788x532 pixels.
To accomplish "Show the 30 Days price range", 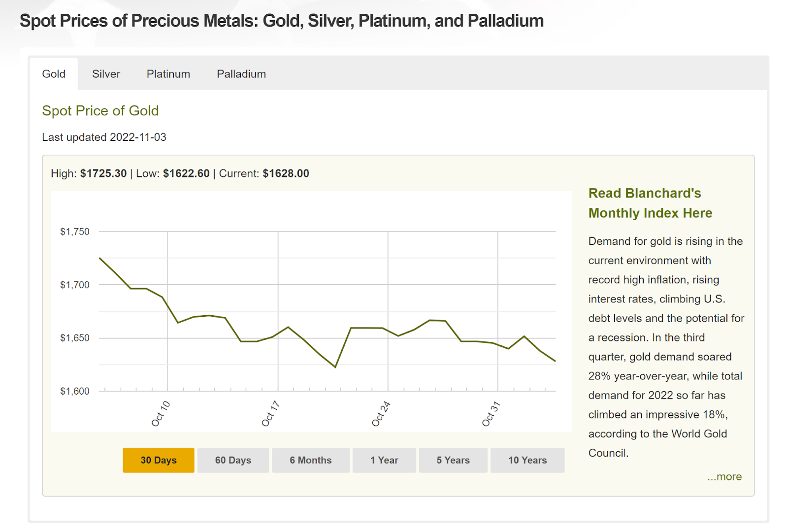I will (159, 460).
